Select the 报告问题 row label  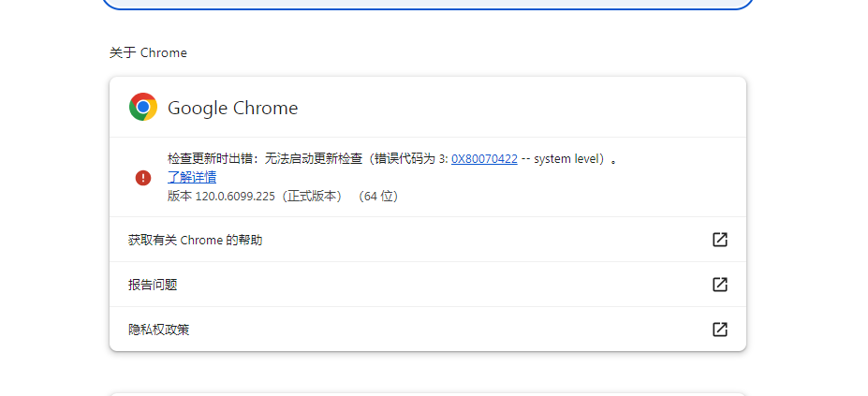pyautogui.click(x=153, y=286)
